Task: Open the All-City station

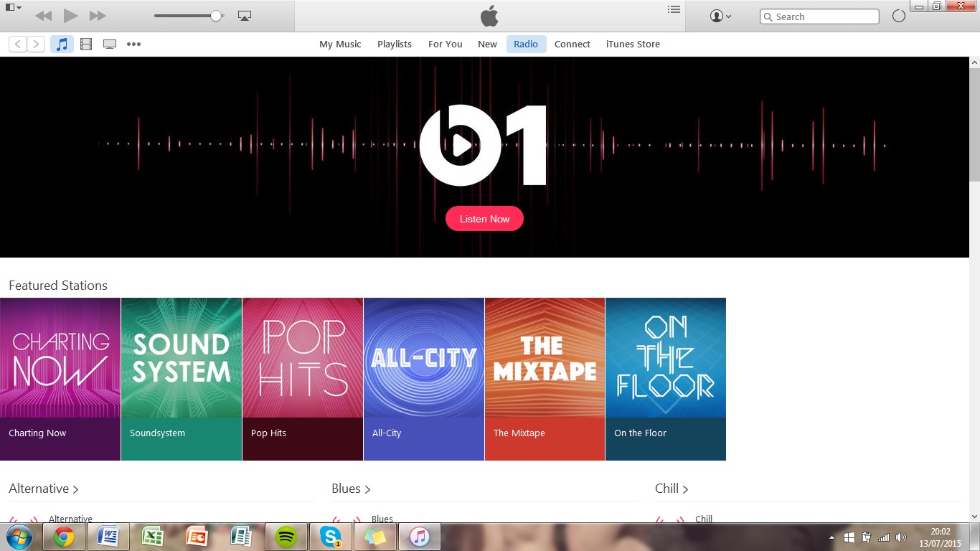Action: [x=424, y=379]
